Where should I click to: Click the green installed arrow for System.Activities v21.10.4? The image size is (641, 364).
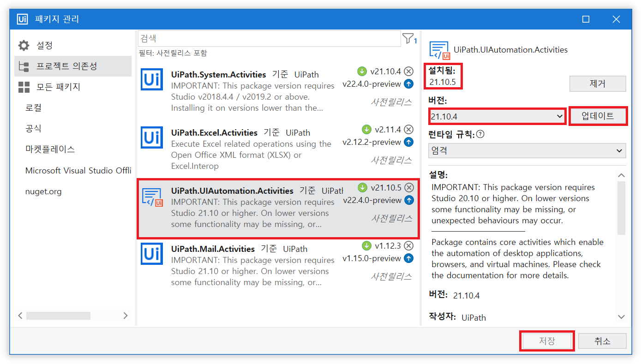click(362, 72)
